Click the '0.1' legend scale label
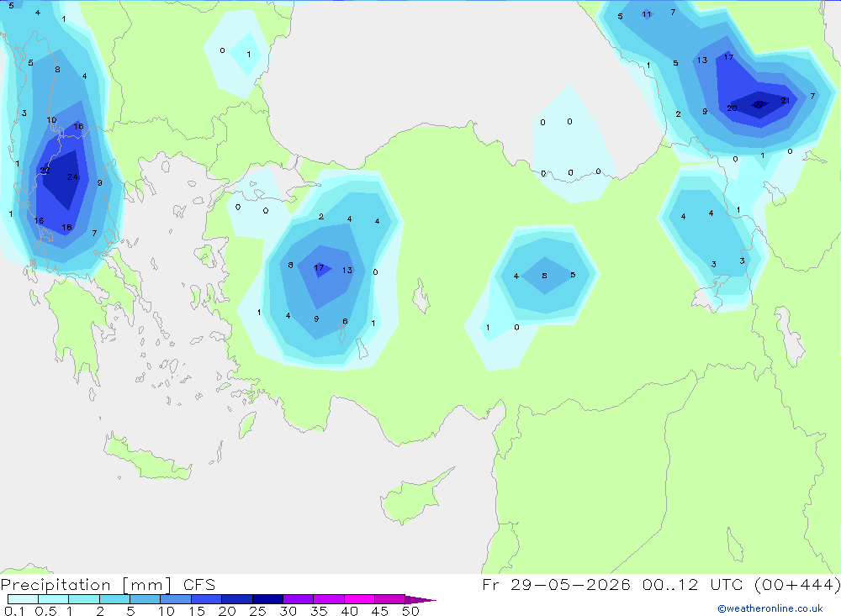Screen dimensions: 841x616 [14, 611]
